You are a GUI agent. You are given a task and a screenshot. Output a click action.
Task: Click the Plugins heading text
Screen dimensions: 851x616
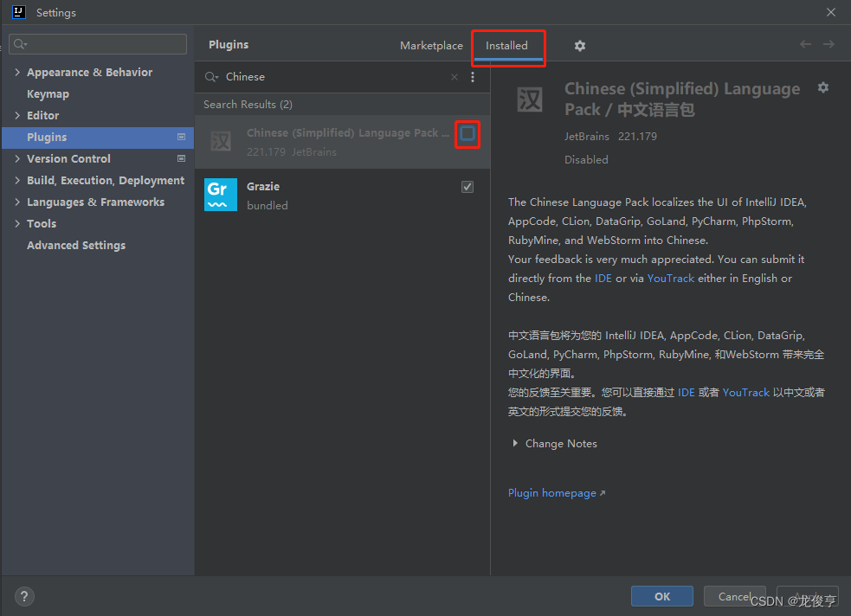(229, 44)
